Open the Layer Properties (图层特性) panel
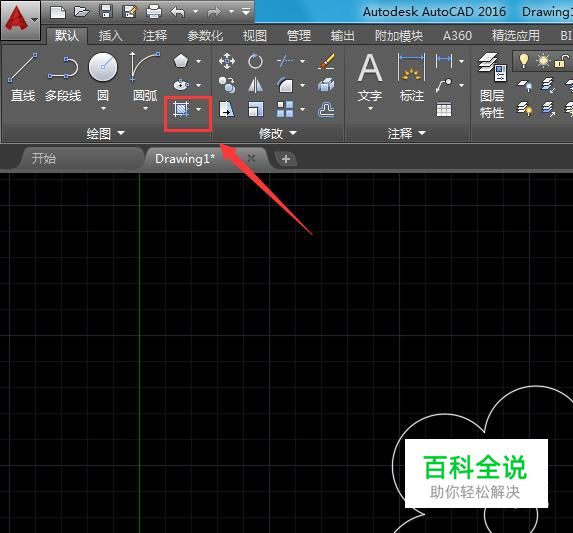The height and width of the screenshot is (533, 573). pos(492,86)
